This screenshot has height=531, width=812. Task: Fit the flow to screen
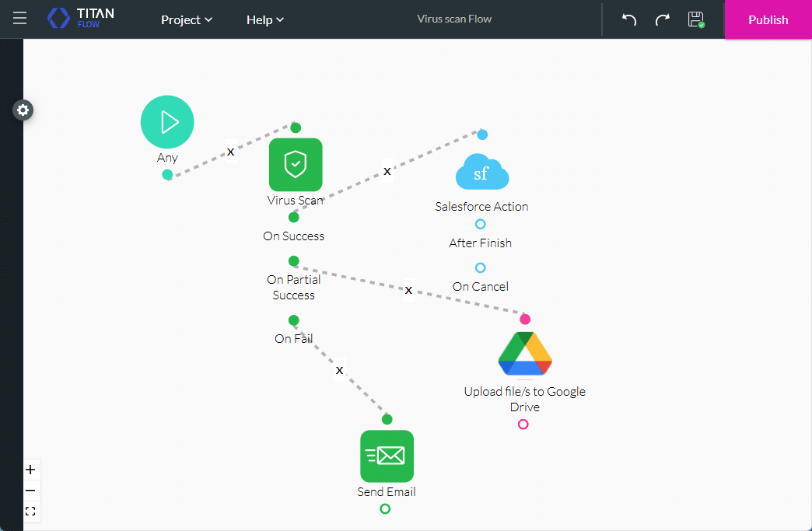coord(30,512)
